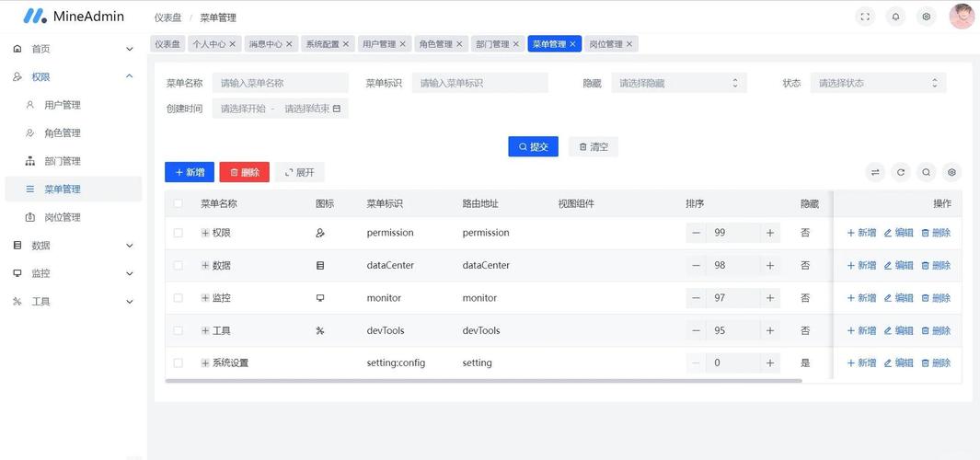Open 角色管理 in sidebar
Screen dimensions: 980x460
click(x=74, y=133)
